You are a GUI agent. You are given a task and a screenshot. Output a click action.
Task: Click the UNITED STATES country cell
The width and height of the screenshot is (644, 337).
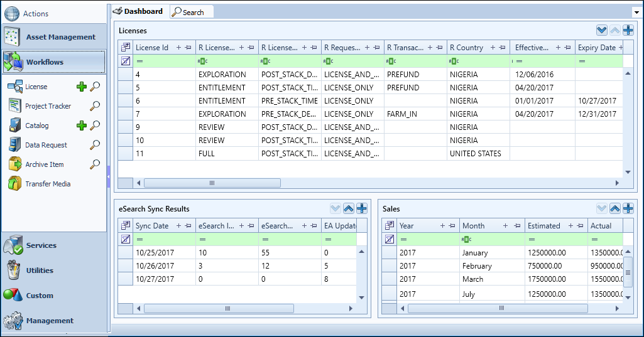coord(478,154)
